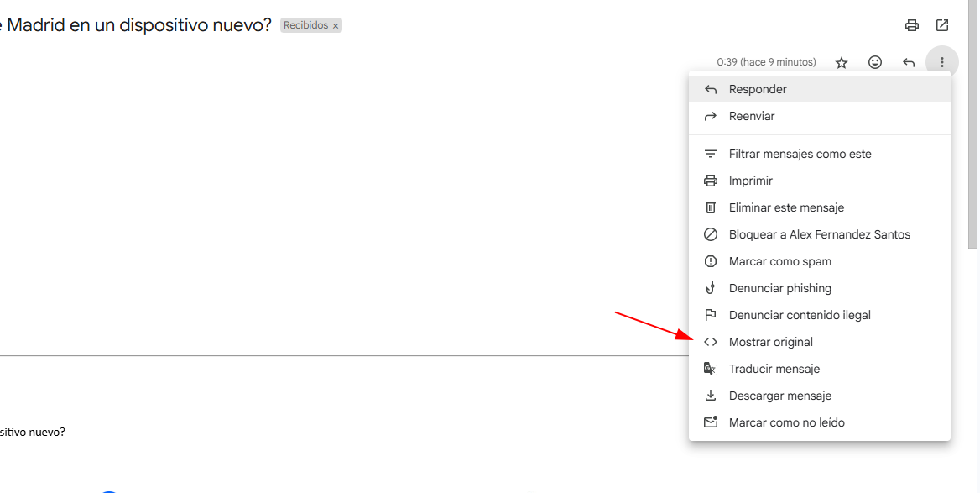Select Filtrar mensajes como este
Image resolution: width=980 pixels, height=493 pixels.
(820, 154)
